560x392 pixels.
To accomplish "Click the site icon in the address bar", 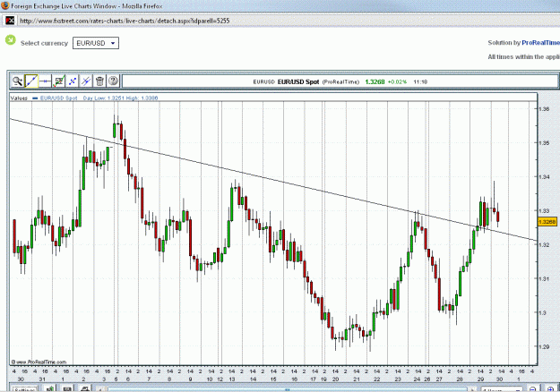I will (10, 21).
